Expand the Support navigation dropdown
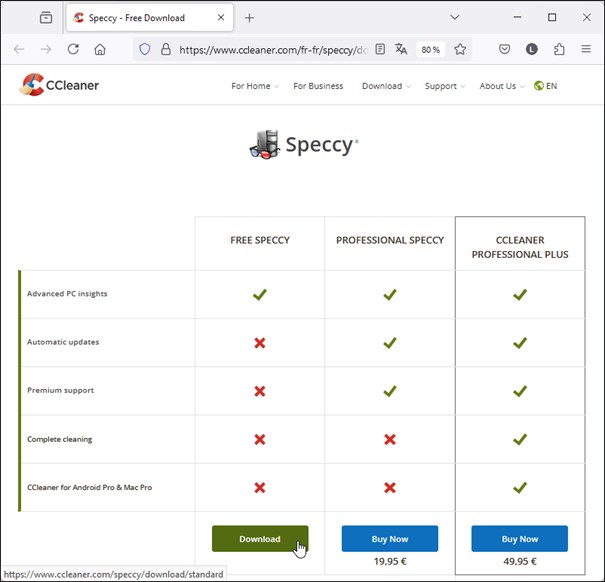 [x=444, y=86]
